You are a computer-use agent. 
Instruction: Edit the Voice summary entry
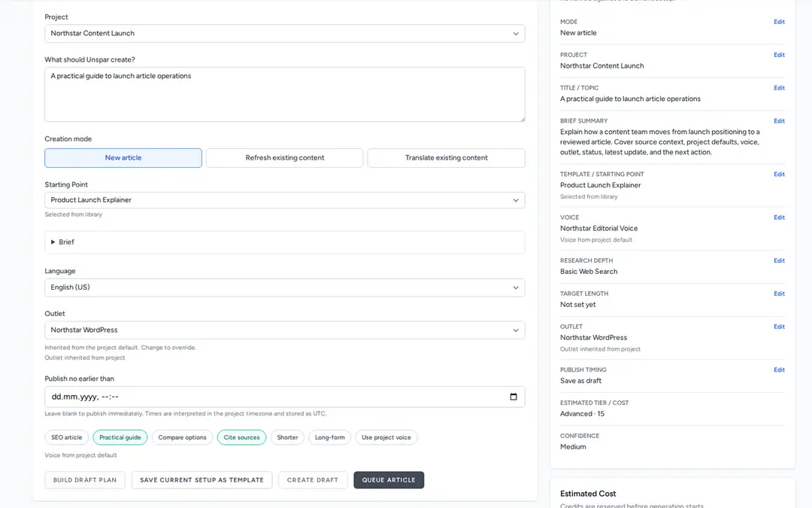[779, 217]
